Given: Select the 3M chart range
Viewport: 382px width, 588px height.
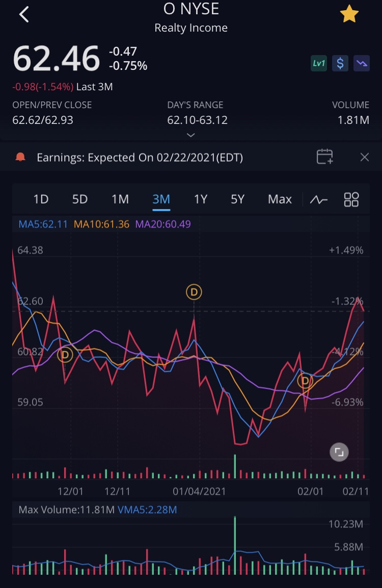Looking at the screenshot, I should (x=161, y=199).
